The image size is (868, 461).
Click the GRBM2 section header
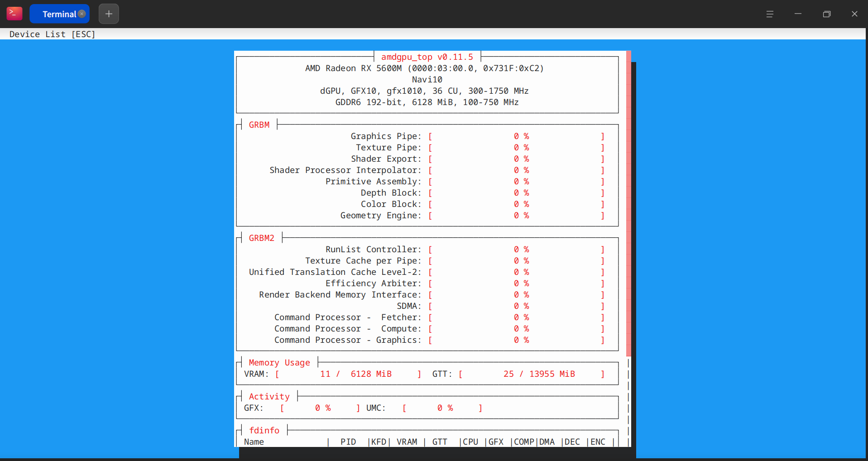(x=262, y=238)
